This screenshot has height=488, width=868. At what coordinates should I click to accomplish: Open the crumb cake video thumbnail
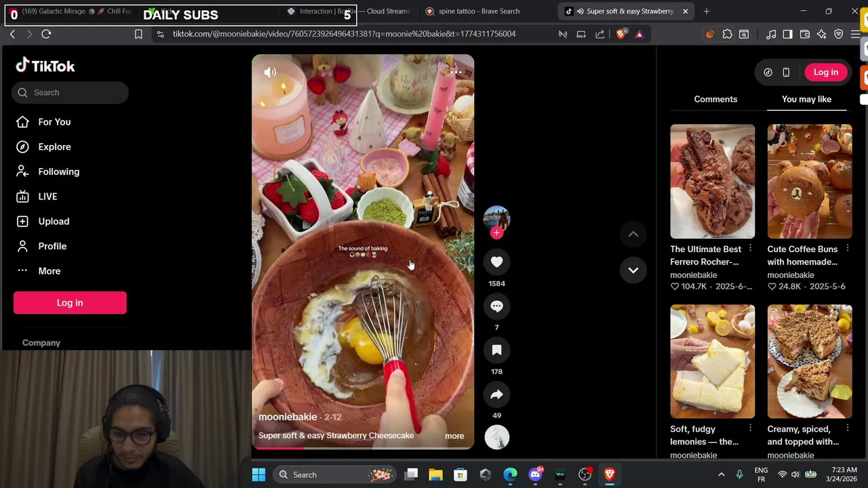pos(809,361)
